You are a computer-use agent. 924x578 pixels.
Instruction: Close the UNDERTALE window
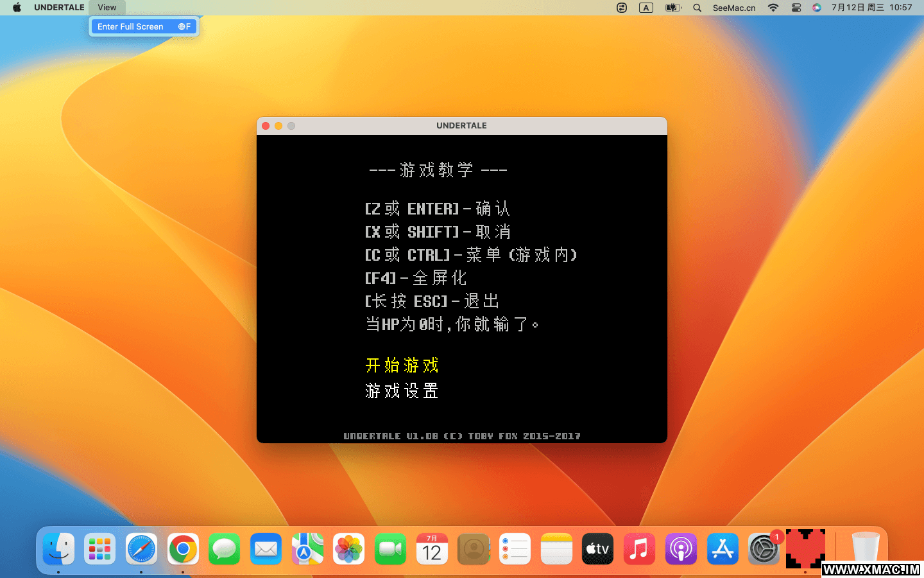(x=266, y=126)
